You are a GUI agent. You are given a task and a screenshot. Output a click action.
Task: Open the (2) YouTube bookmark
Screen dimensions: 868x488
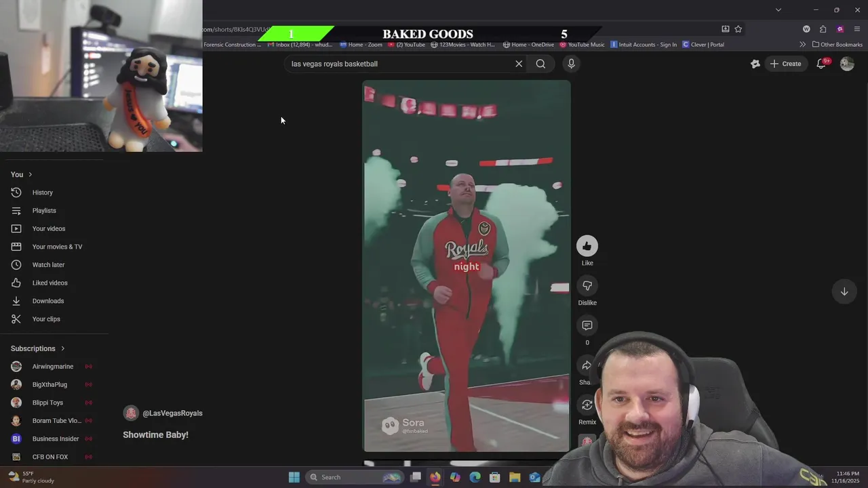(x=406, y=45)
